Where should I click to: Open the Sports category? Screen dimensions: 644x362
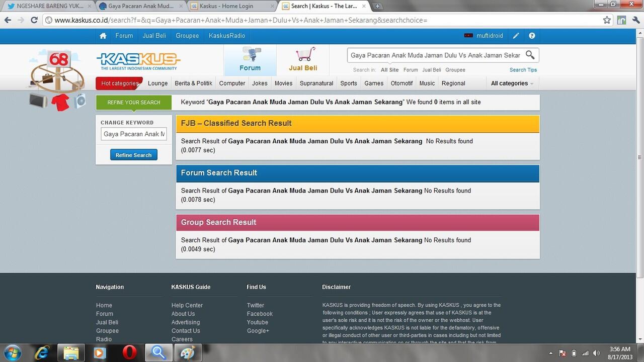pyautogui.click(x=349, y=83)
